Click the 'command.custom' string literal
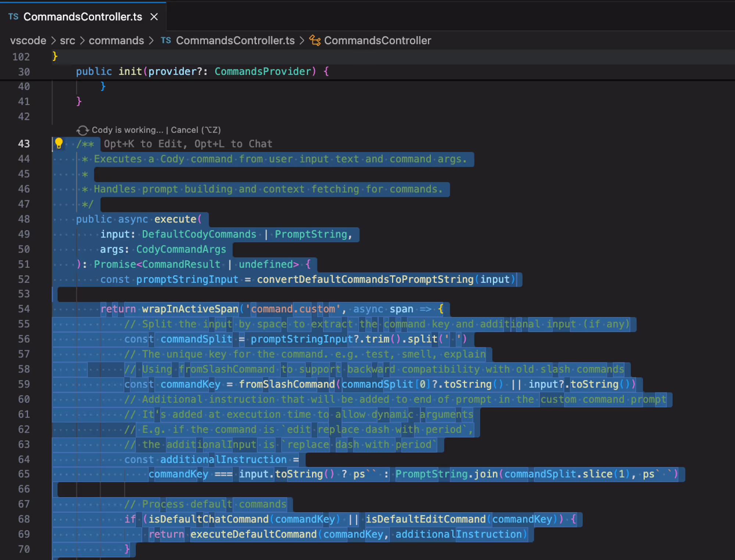735x560 pixels. [x=293, y=309]
